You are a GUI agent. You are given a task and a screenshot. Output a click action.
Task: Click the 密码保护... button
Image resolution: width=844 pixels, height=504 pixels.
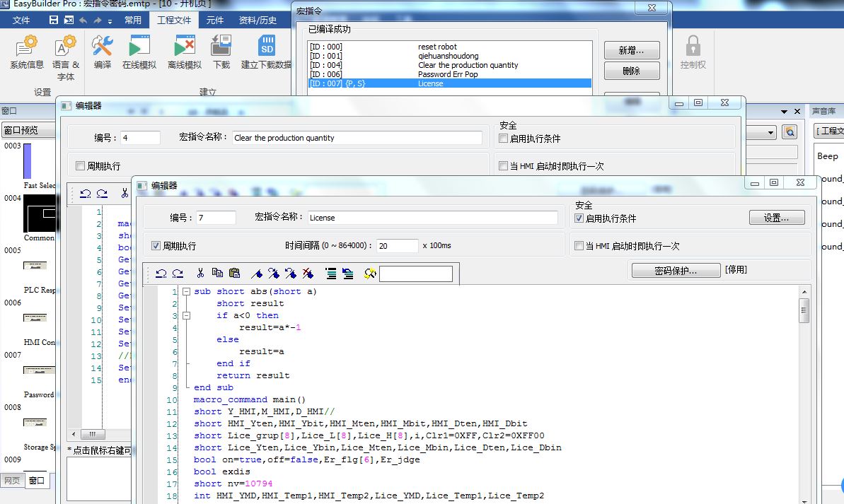[x=674, y=270]
